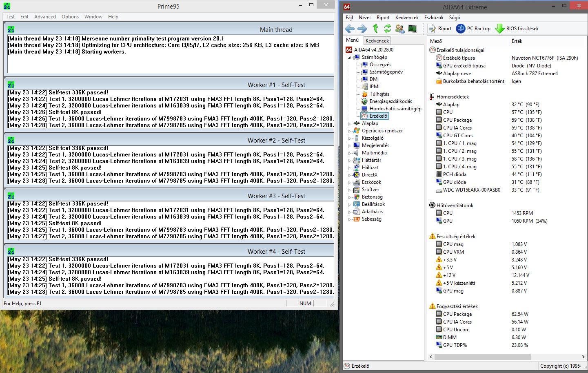Click the Prime95 Main thread window icon
The image size is (588, 373).
point(11,29)
